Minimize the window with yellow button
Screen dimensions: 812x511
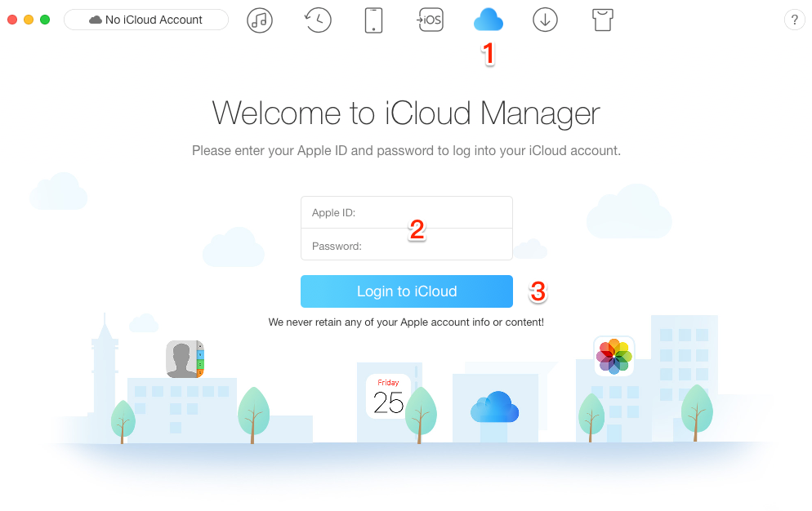coord(29,20)
